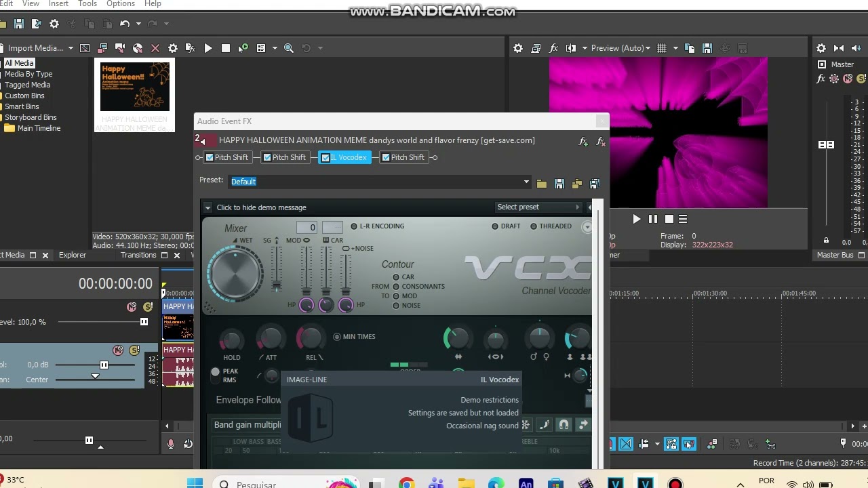Open Media Properties gear in Project Media
868x488 pixels.
173,48
